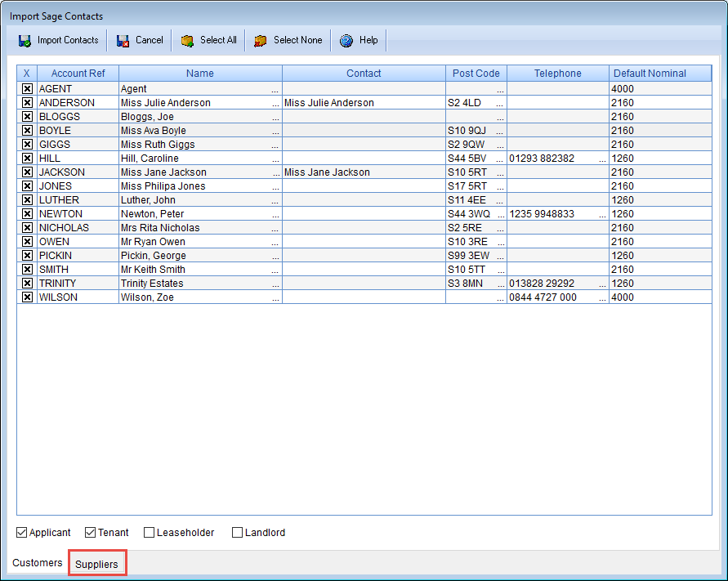
Task: Uncheck the OWEN row checkbox
Action: (x=28, y=242)
